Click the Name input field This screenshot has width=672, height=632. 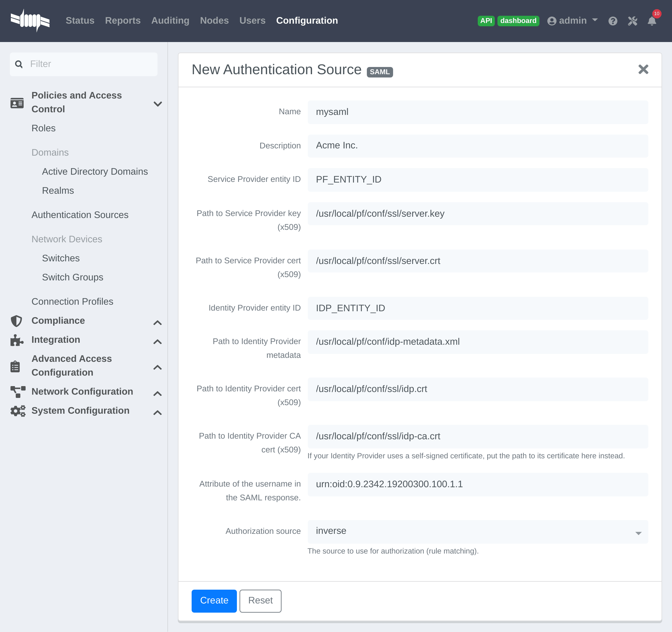477,112
